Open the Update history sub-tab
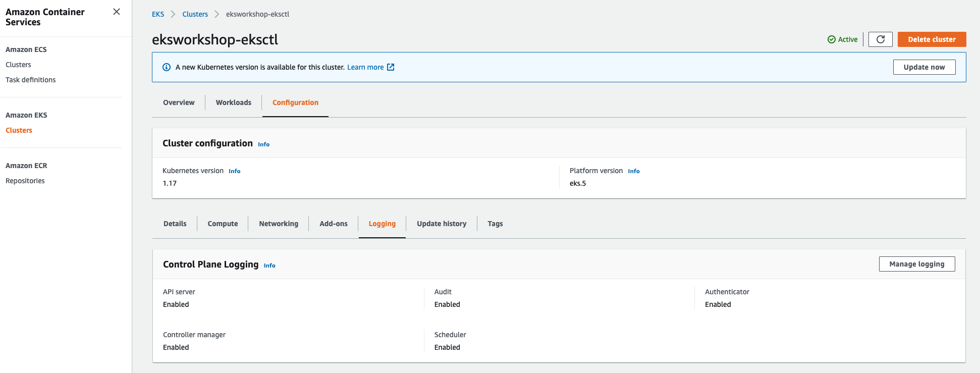Screen dimensions: 980x373 (442, 224)
